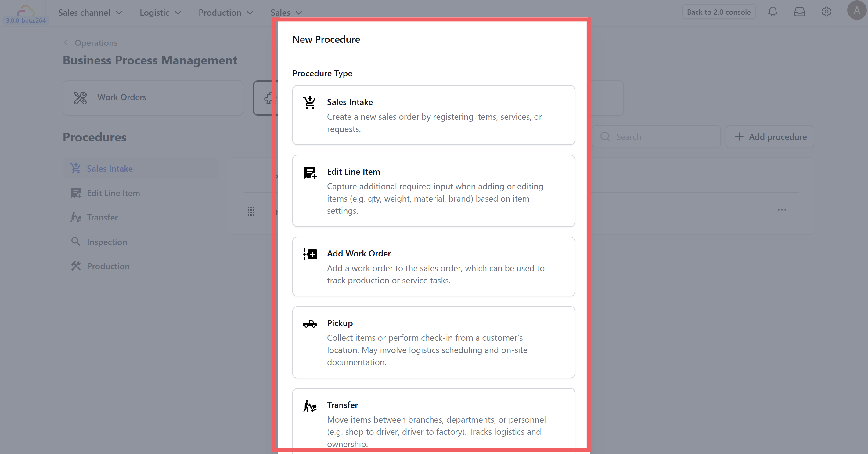Click the Add procedure button
868x454 pixels.
pyautogui.click(x=770, y=136)
